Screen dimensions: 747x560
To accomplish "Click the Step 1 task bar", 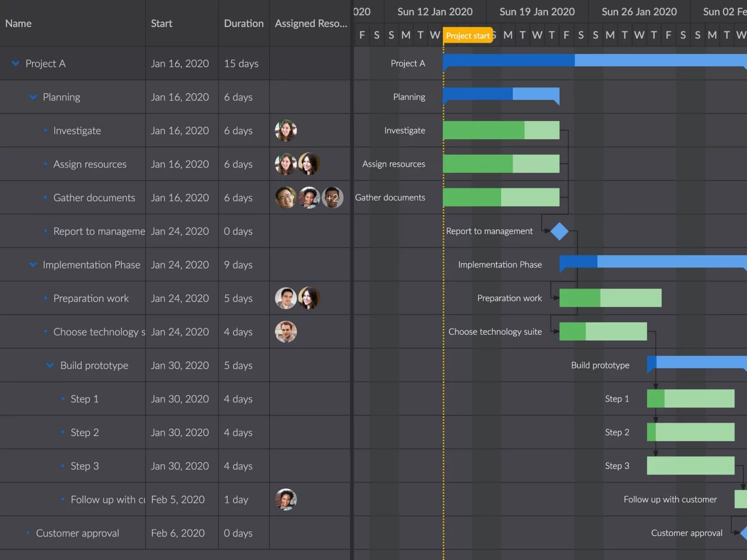I will (x=690, y=399).
